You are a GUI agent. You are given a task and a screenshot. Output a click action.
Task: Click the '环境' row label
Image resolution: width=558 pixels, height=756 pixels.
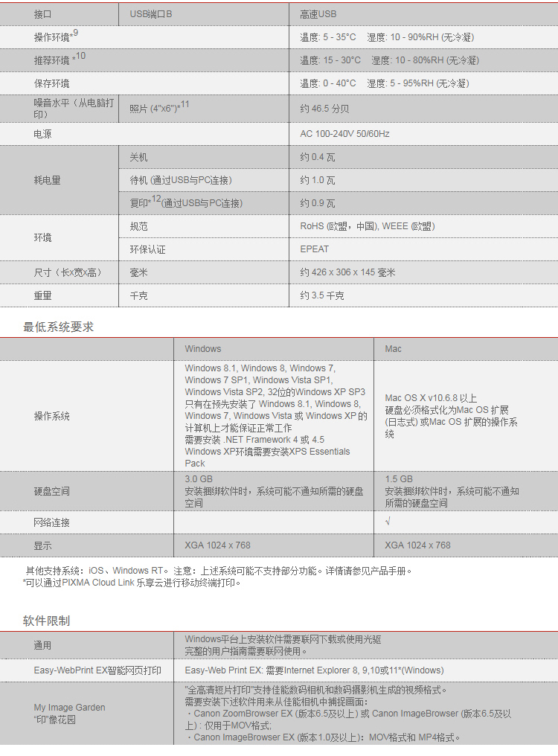tap(42, 238)
